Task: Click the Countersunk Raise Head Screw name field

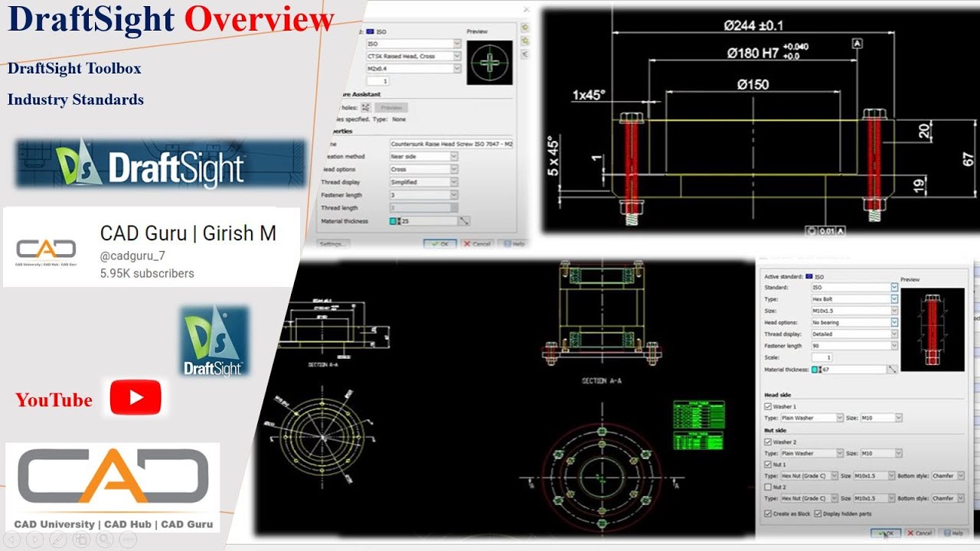Action: point(451,144)
